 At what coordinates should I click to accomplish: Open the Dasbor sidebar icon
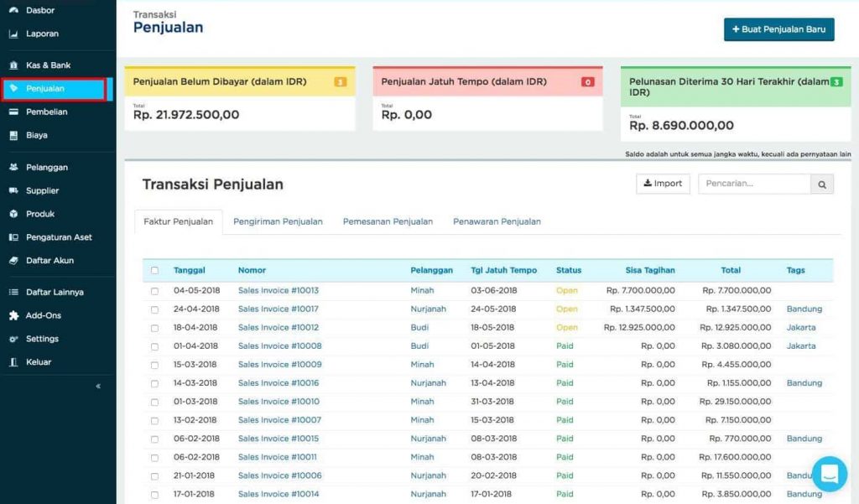pos(13,10)
